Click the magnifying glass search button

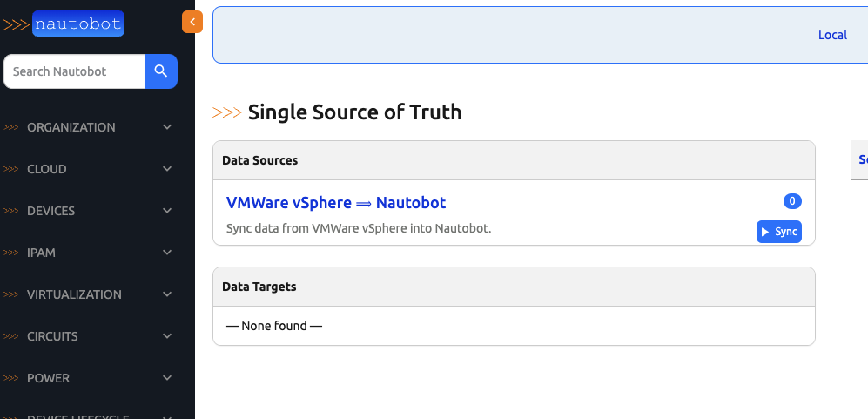click(161, 71)
